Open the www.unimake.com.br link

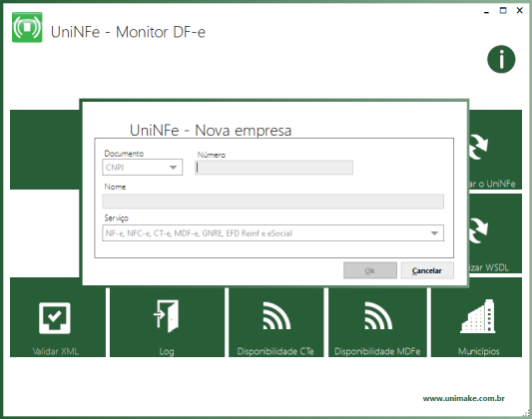pos(463,398)
